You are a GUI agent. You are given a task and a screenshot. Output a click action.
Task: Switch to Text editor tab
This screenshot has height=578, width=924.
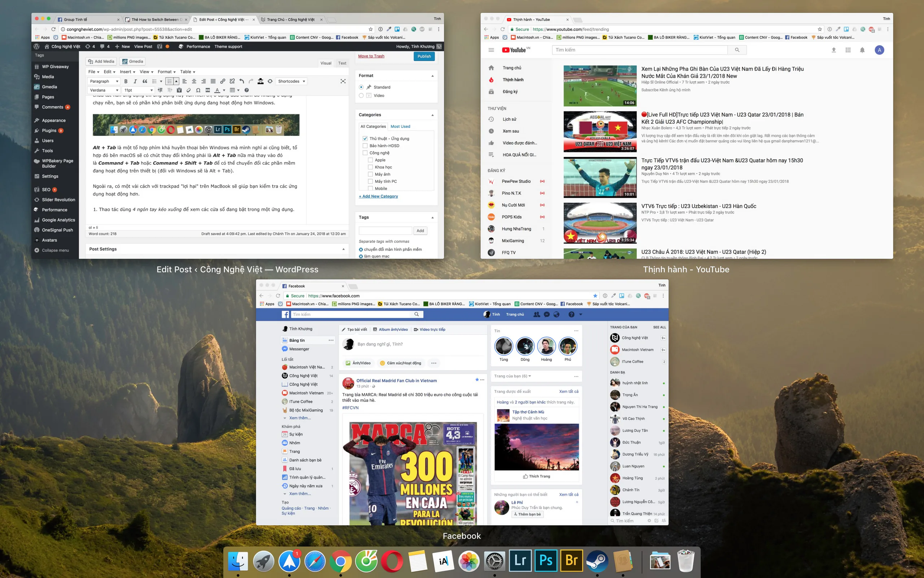342,63
